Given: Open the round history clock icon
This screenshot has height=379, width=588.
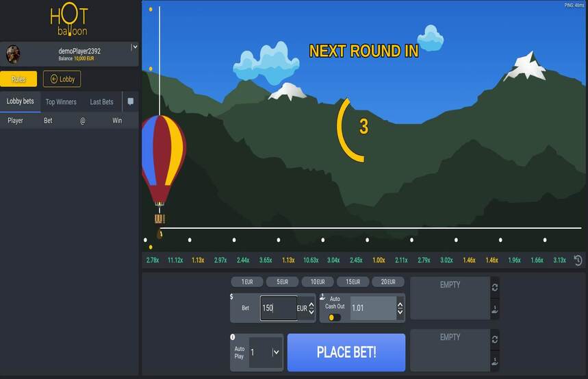Looking at the screenshot, I should [578, 260].
